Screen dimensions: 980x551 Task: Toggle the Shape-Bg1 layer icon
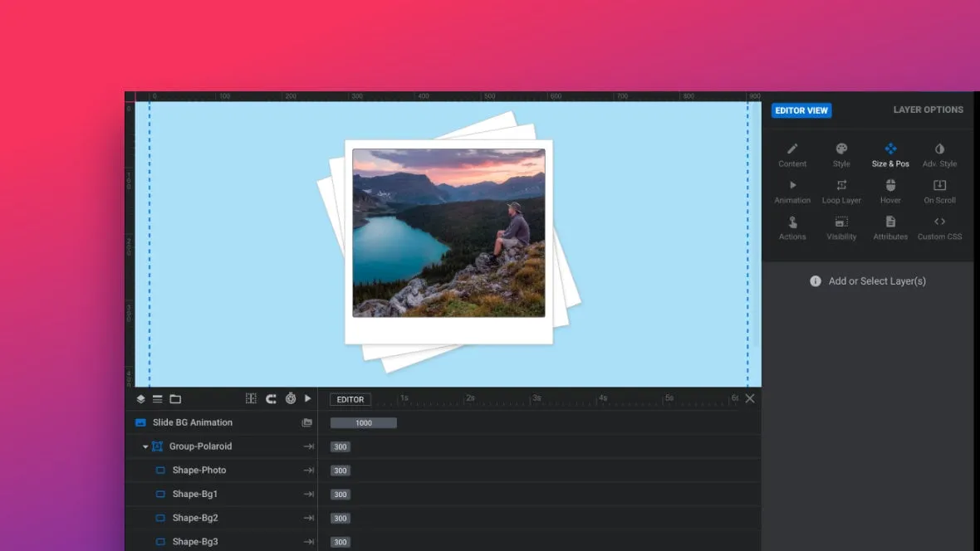click(160, 495)
